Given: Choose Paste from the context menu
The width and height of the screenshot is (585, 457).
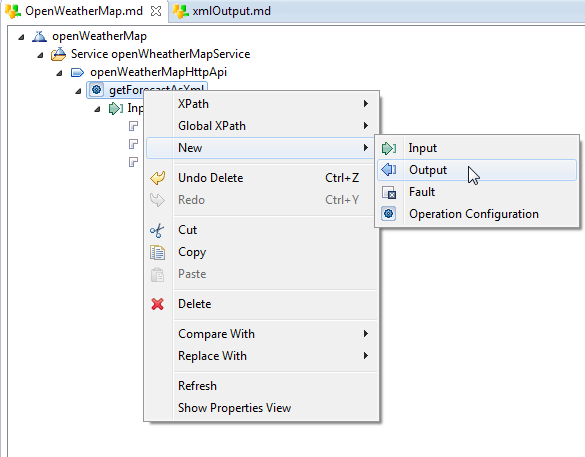Looking at the screenshot, I should coord(261,274).
